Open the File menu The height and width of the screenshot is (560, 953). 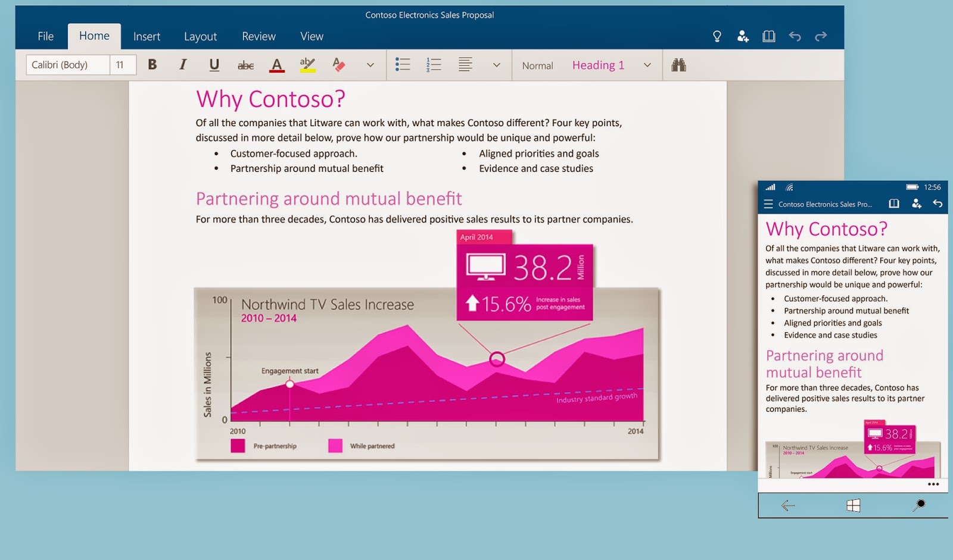pyautogui.click(x=45, y=36)
